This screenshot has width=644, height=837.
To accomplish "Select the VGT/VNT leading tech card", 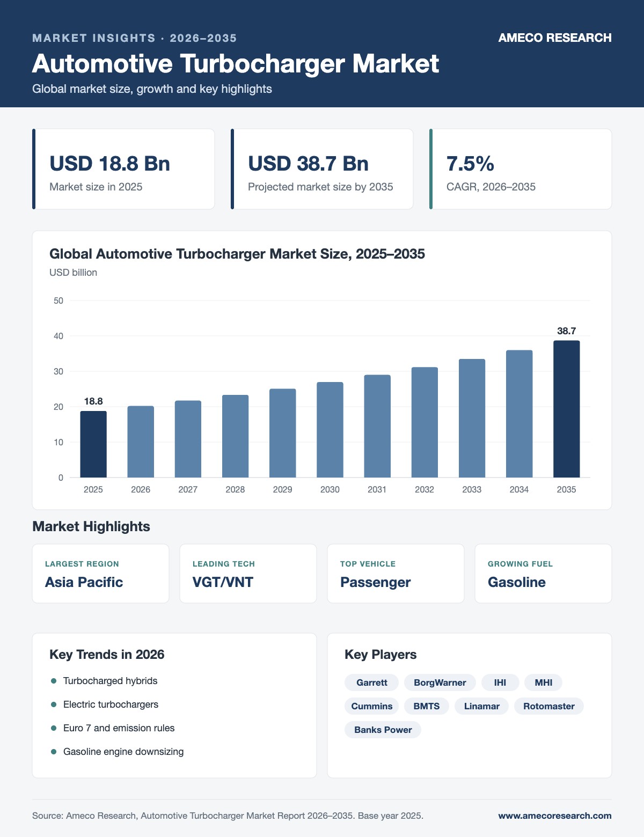I will tap(248, 574).
